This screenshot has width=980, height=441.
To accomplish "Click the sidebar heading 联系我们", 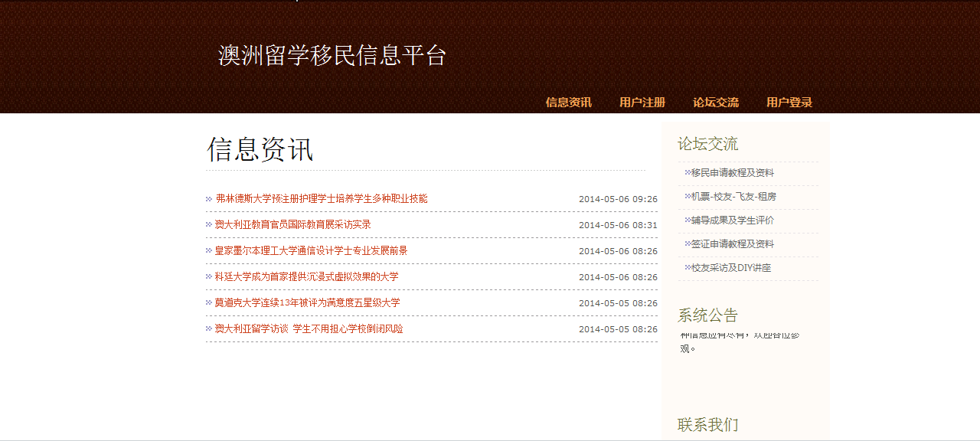I will 707,425.
